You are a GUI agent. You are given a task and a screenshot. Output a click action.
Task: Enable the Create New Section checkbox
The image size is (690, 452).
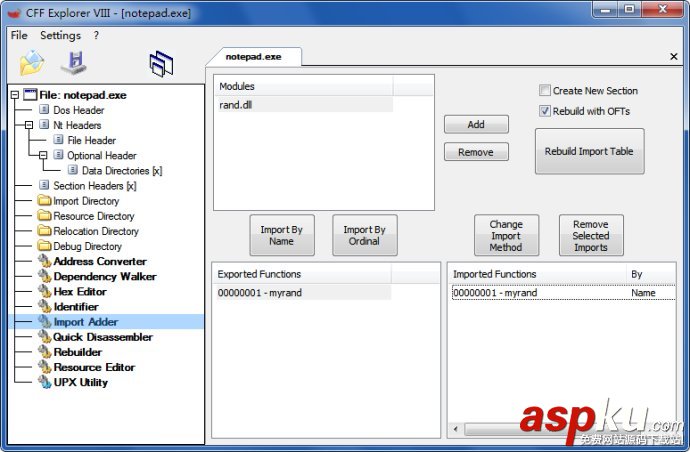click(x=544, y=90)
